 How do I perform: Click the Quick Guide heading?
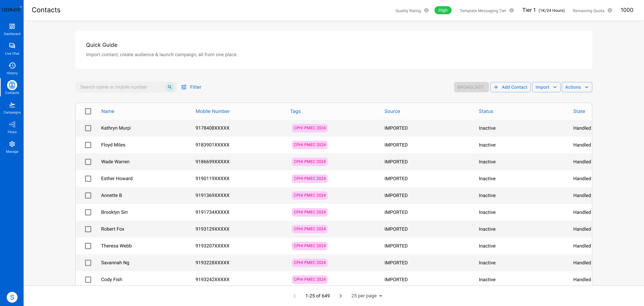101,45
